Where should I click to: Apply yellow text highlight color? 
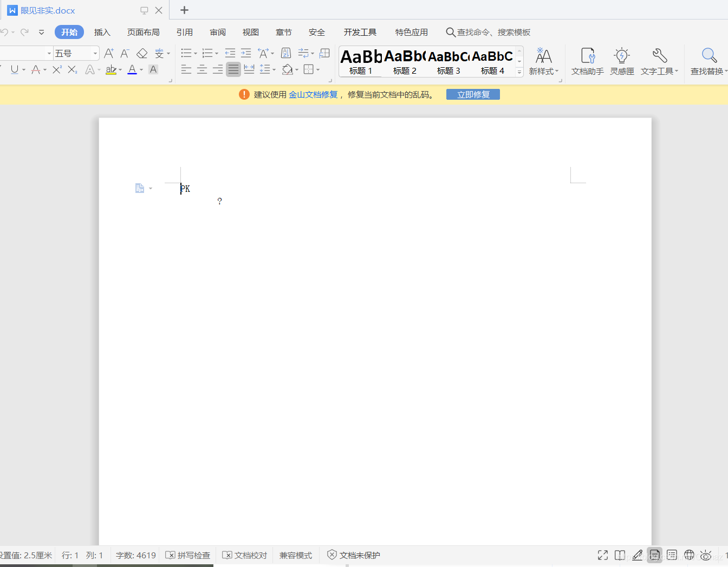click(111, 69)
